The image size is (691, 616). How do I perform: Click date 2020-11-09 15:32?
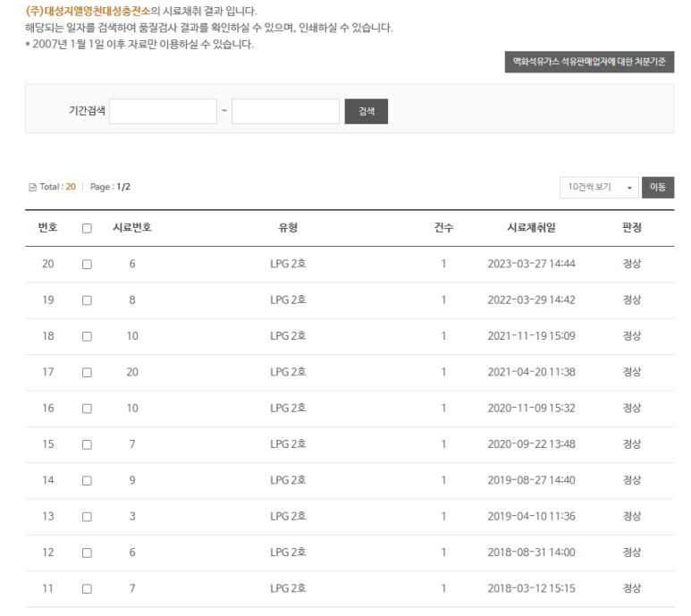pos(532,409)
